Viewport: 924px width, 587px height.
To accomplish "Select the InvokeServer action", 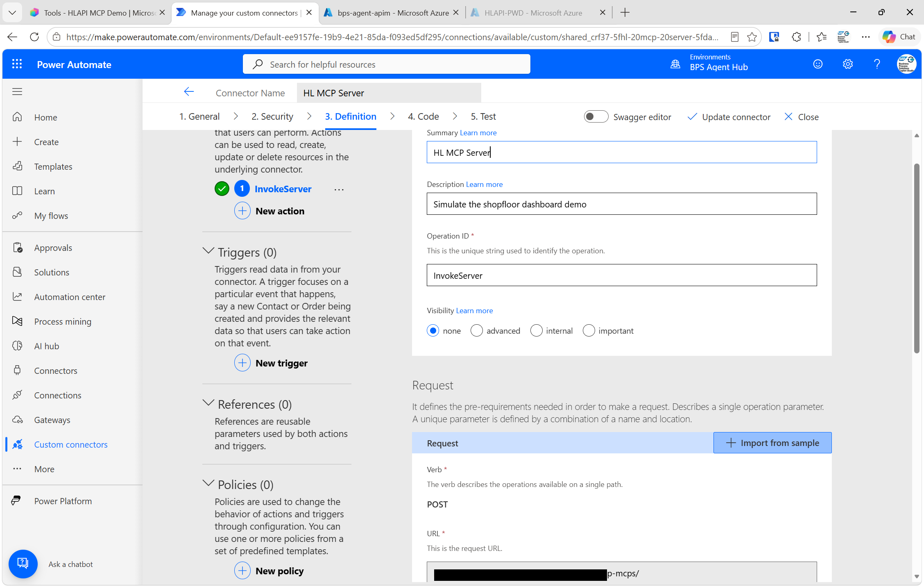I will pos(283,189).
